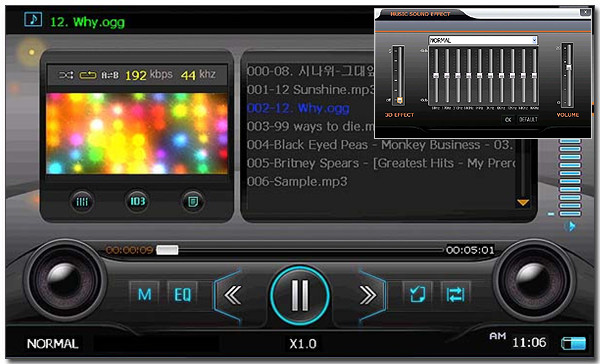Select 006-Sample.mp3 in the playlist
The width and height of the screenshot is (600, 364).
(297, 181)
